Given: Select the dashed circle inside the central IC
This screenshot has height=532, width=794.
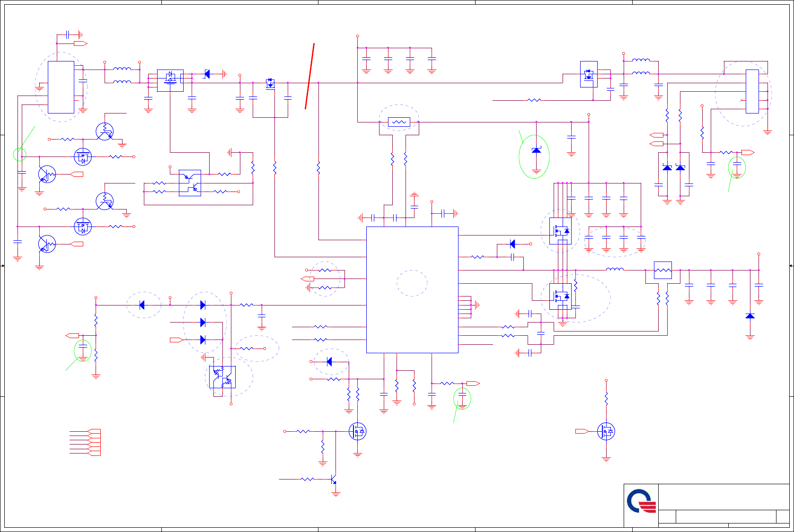Looking at the screenshot, I should tap(412, 283).
